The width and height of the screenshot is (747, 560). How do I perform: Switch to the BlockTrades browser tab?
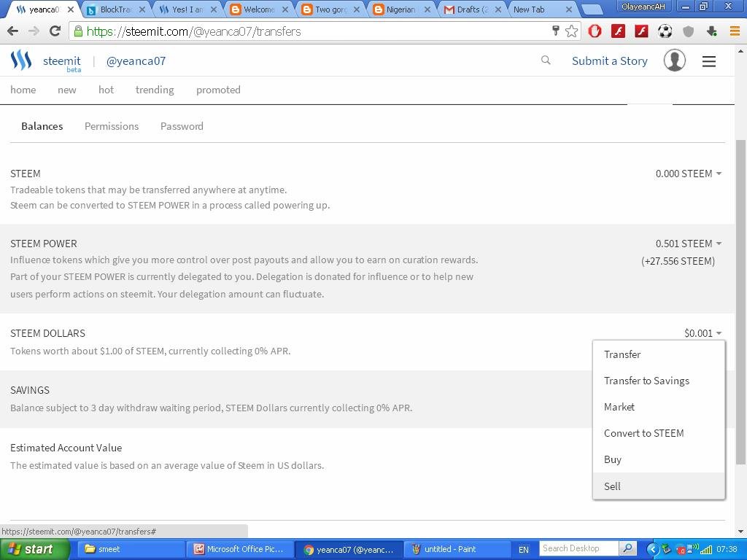[x=116, y=9]
